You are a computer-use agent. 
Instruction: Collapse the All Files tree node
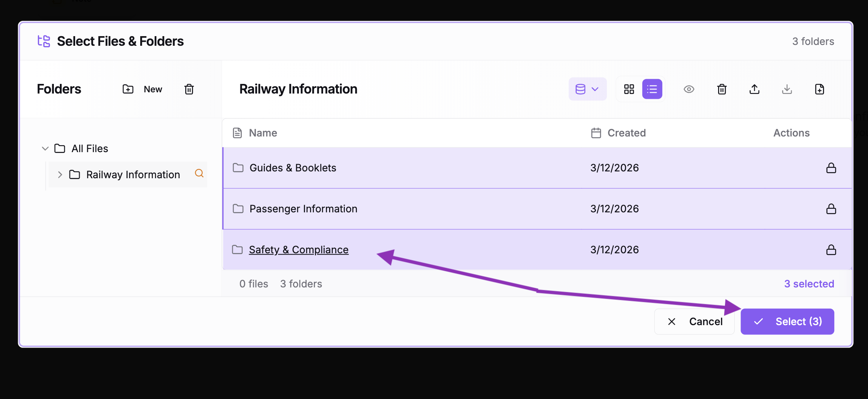pos(45,149)
